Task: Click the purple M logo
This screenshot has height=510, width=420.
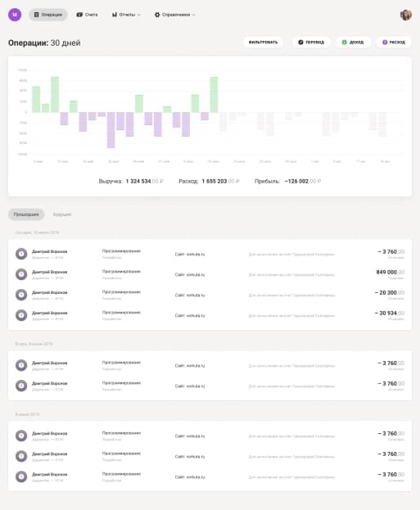Action: [x=15, y=15]
